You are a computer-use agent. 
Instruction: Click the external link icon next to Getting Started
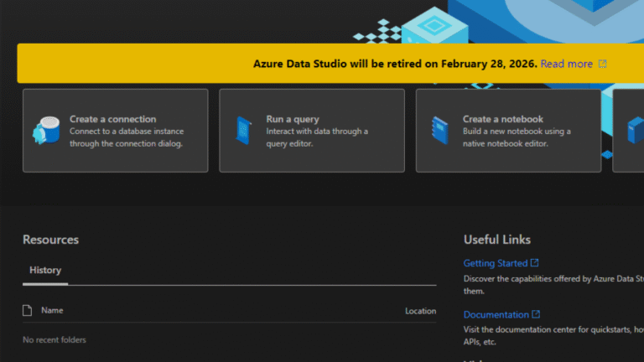coord(534,262)
